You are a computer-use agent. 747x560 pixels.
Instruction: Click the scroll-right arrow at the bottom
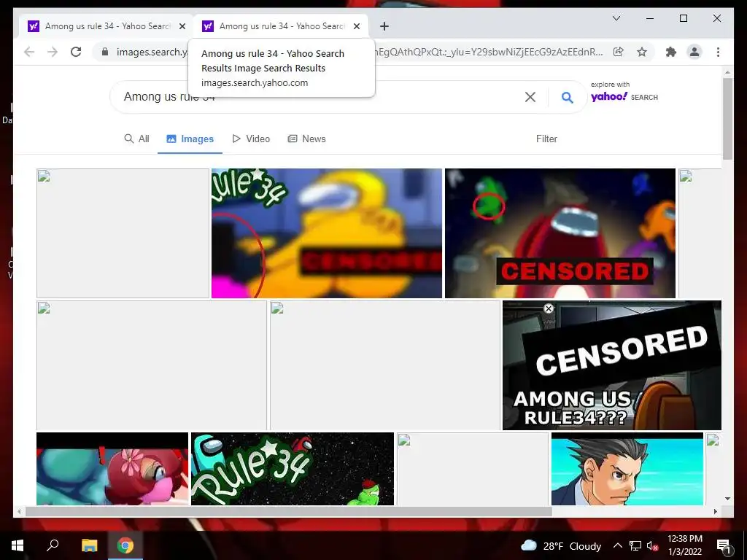tap(715, 511)
